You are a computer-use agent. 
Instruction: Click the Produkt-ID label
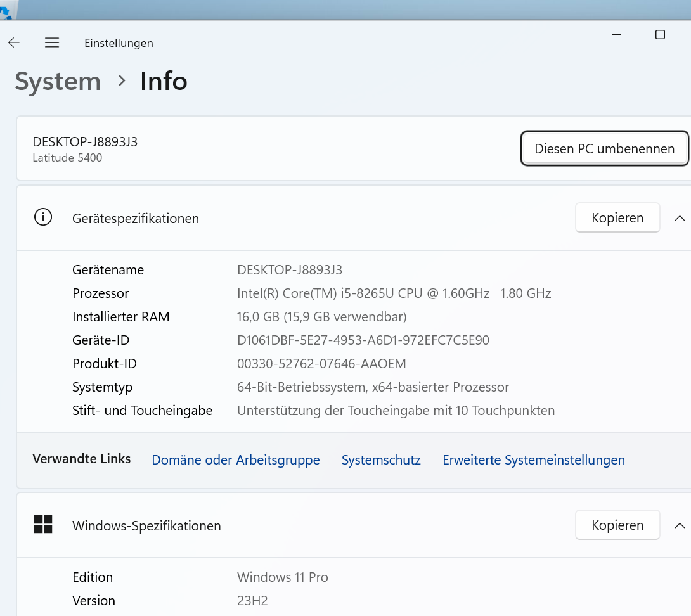pyautogui.click(x=105, y=364)
